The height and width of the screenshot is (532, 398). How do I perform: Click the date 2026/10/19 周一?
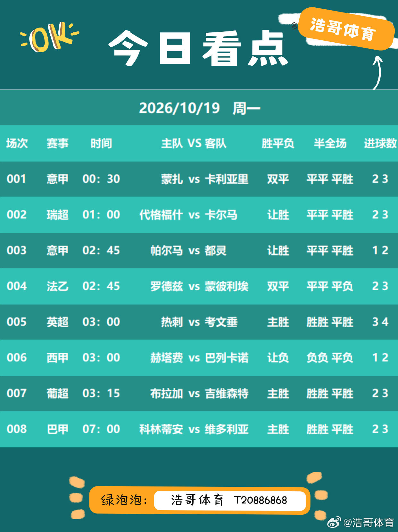199,108
